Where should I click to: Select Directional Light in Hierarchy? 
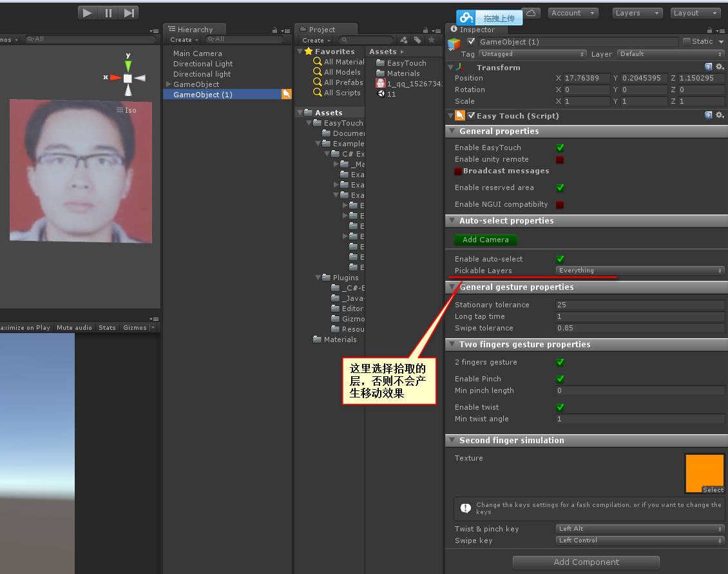[x=203, y=64]
